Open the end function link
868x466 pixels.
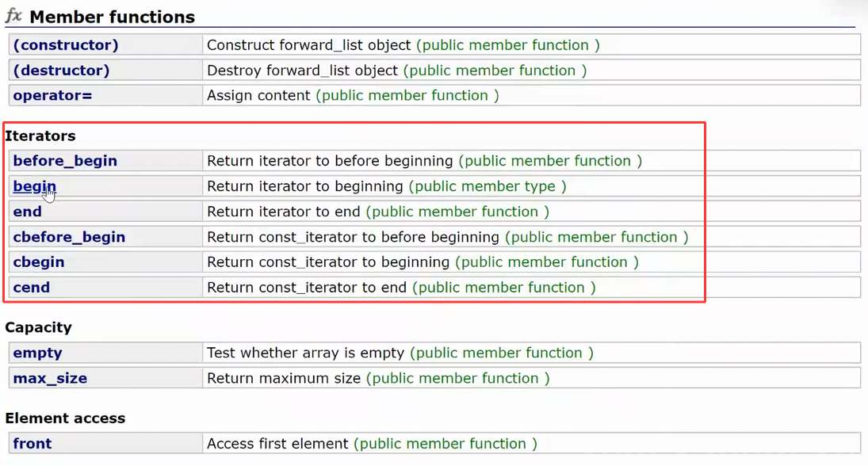point(27,212)
